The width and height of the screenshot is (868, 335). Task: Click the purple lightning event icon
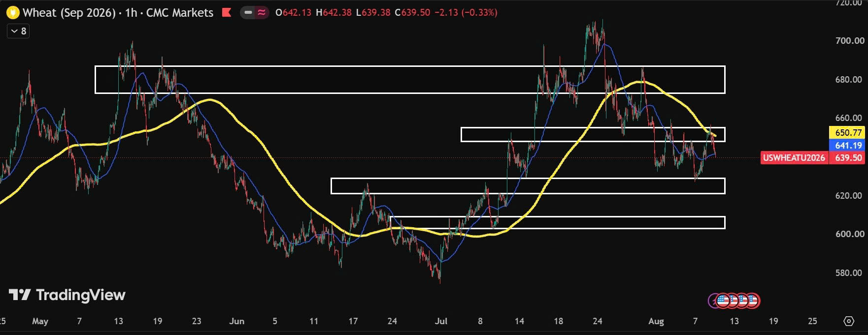coord(712,300)
